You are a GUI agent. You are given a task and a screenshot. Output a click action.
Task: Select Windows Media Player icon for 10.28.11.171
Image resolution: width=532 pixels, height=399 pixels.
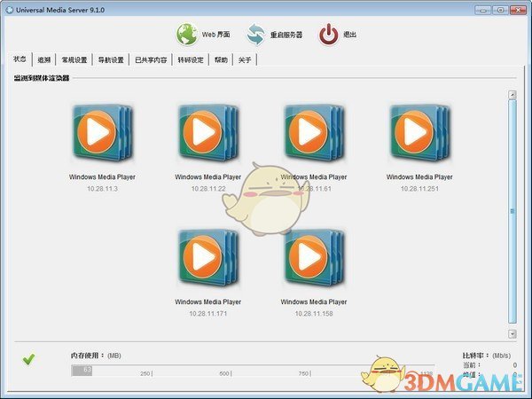(208, 257)
